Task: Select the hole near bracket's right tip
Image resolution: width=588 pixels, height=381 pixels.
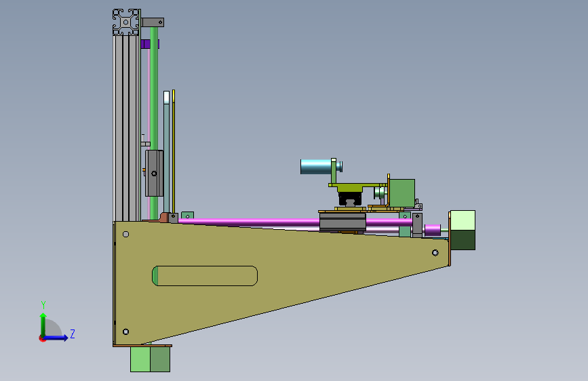Action: coord(435,253)
